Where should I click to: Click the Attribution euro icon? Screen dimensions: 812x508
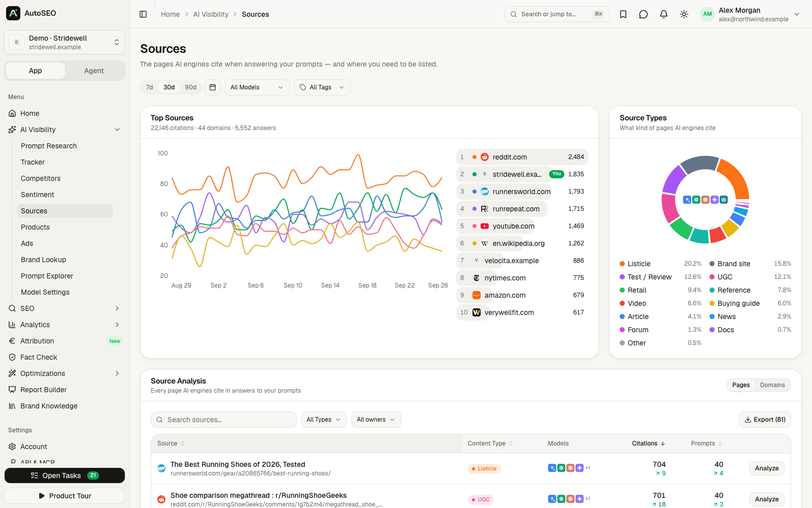click(12, 341)
